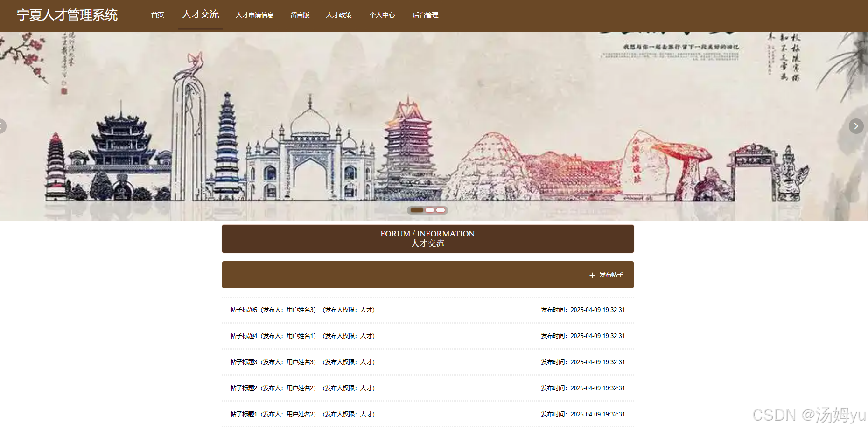Select the 人才交流 navigation tab
The height and width of the screenshot is (430, 868).
coord(200,14)
